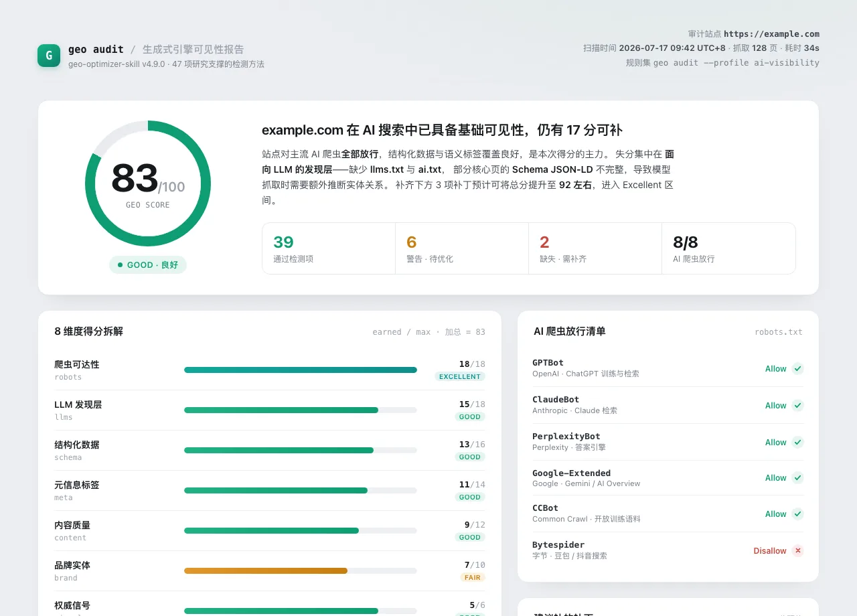Click the 7/10 score for 品牌实体
857x616 pixels.
pos(475,565)
